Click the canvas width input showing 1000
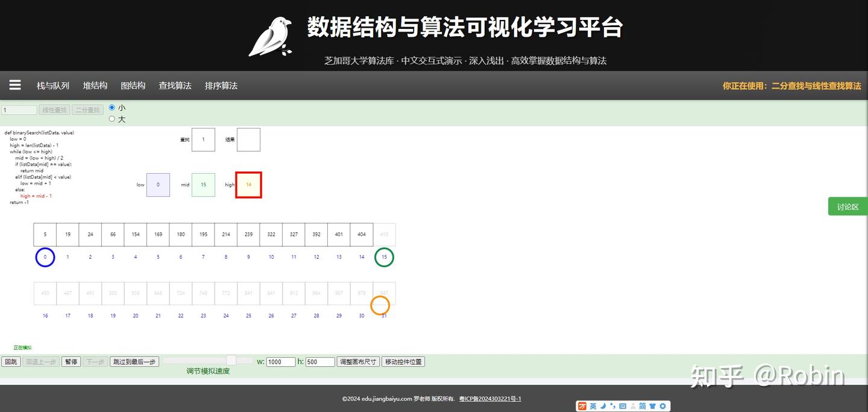868x412 pixels. 281,361
